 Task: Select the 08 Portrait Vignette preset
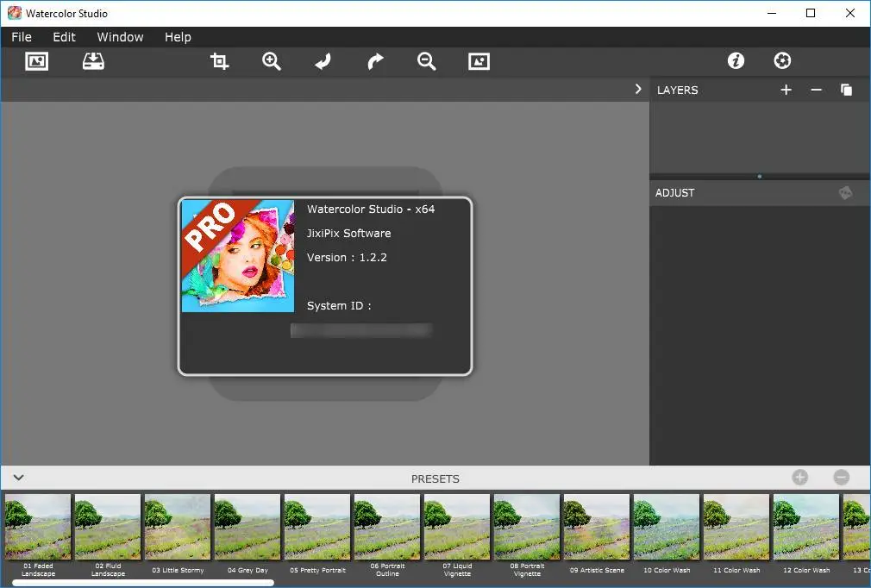527,535
